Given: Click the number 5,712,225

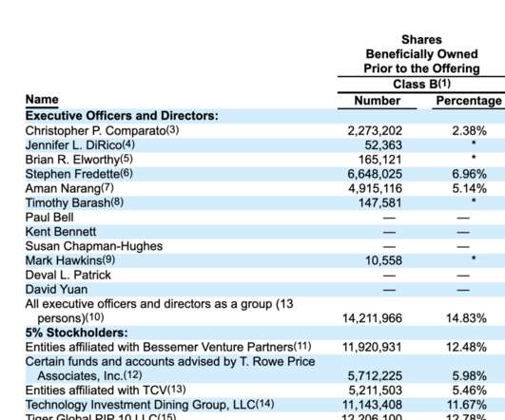Looking at the screenshot, I should [x=375, y=376].
